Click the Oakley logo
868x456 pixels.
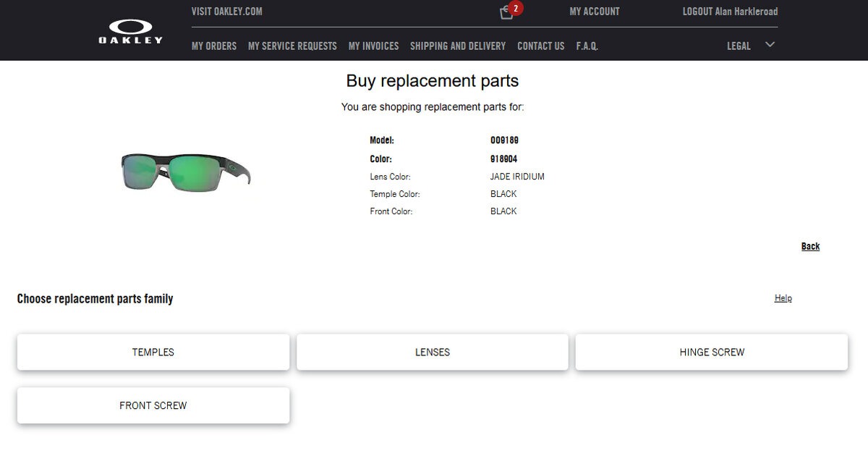(131, 30)
